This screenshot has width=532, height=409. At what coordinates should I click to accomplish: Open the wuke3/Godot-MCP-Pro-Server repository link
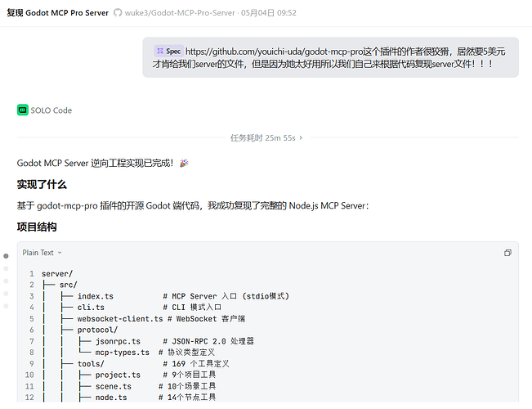[x=180, y=13]
